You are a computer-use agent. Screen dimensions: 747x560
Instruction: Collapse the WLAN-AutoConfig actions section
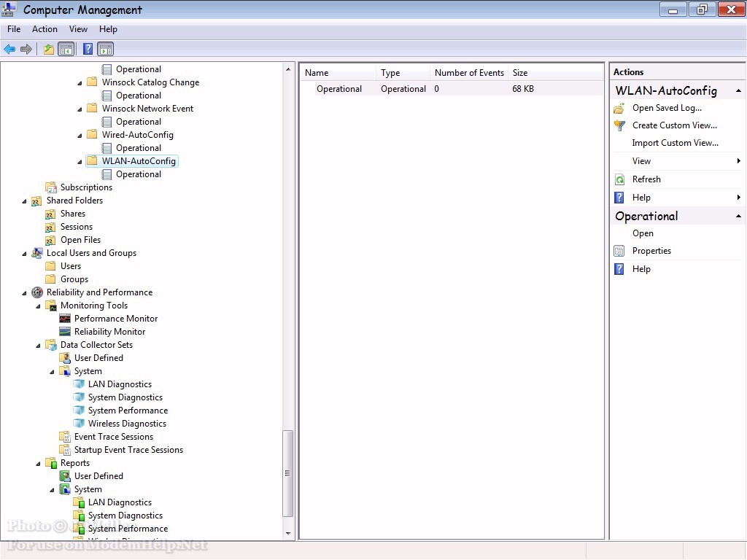738,90
